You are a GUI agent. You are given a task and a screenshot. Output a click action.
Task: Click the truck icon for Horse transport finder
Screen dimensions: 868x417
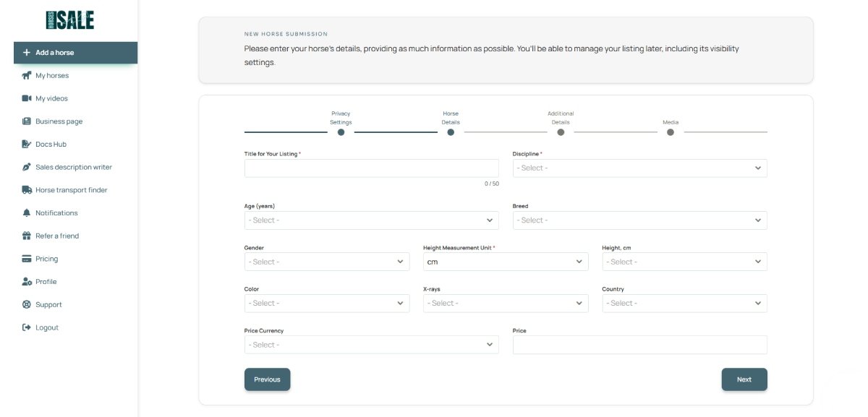[27, 190]
